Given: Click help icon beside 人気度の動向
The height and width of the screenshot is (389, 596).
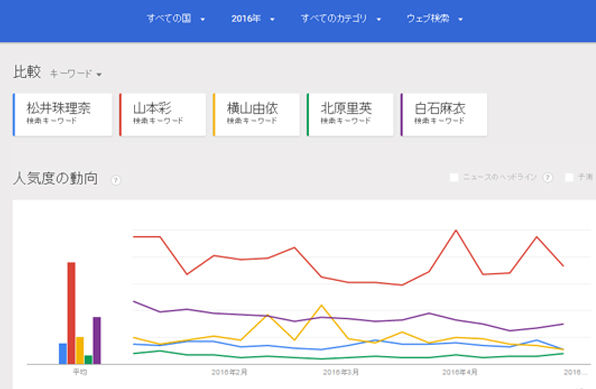Looking at the screenshot, I should tap(116, 180).
